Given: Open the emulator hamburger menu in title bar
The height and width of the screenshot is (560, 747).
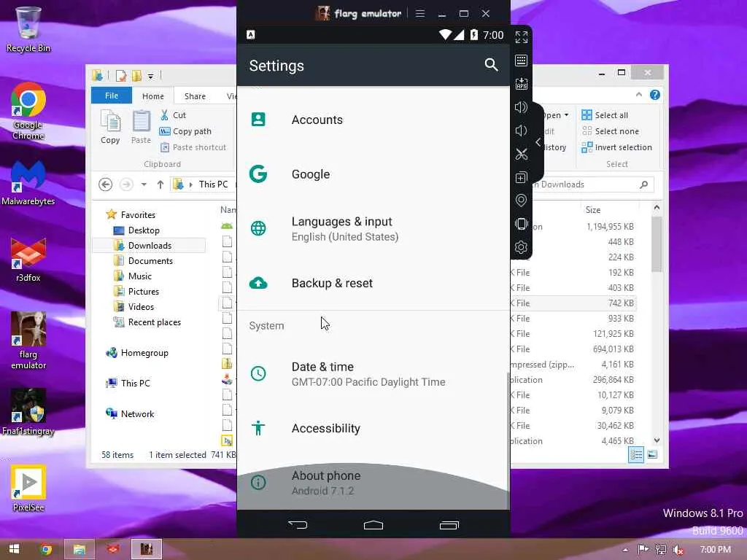Looking at the screenshot, I should (419, 13).
